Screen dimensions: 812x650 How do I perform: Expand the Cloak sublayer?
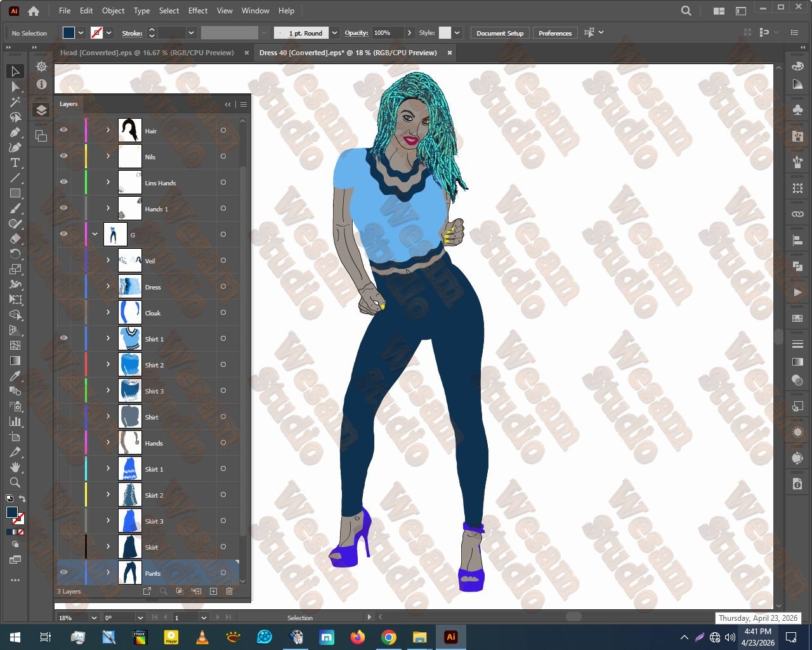108,312
